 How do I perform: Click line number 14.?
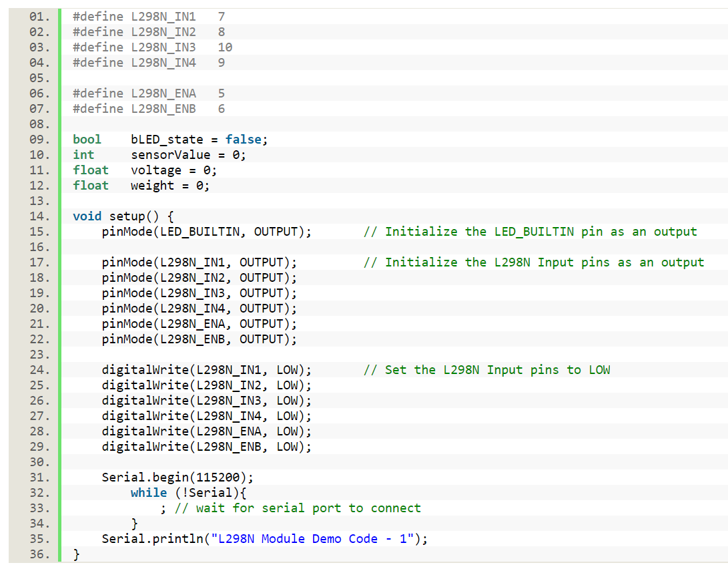click(x=39, y=216)
